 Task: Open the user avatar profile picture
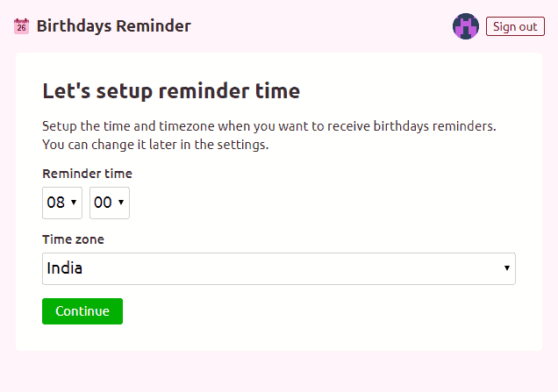point(466,26)
